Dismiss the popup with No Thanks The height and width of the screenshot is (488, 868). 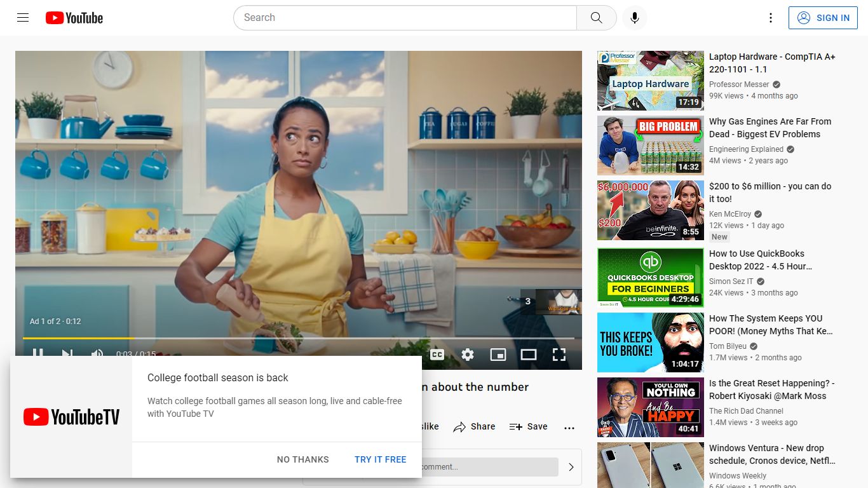pyautogui.click(x=303, y=459)
